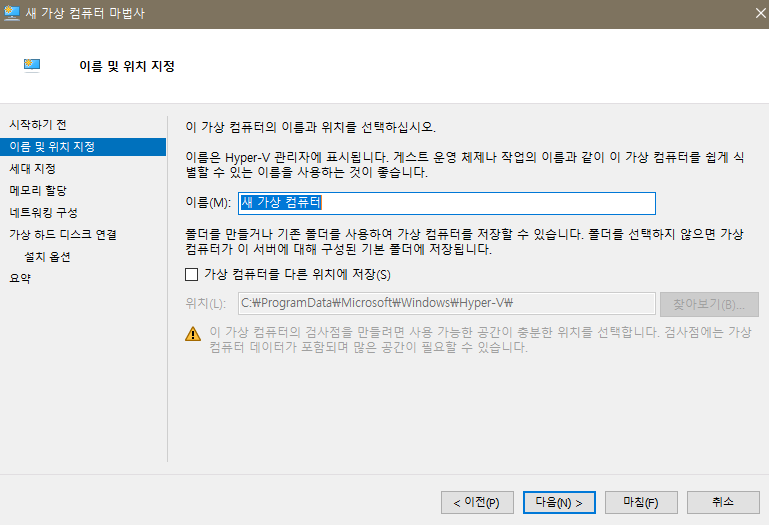Click the 위치(L) path field
The height and width of the screenshot is (525, 769).
(x=447, y=303)
